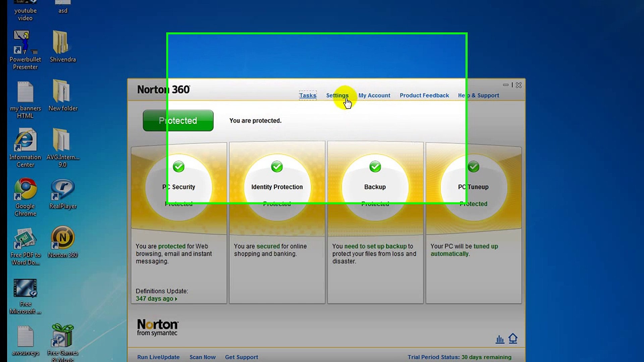This screenshot has height=362, width=644.
Task: Click the 'need to set up backup' text
Action: 375,246
